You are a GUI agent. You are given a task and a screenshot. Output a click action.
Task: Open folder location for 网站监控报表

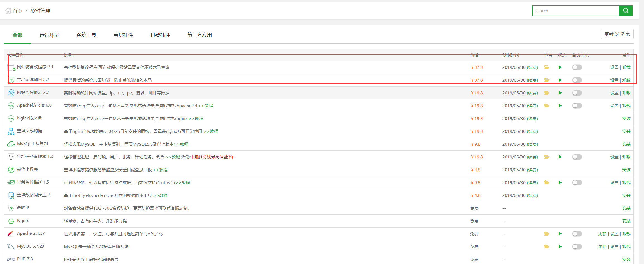click(546, 93)
